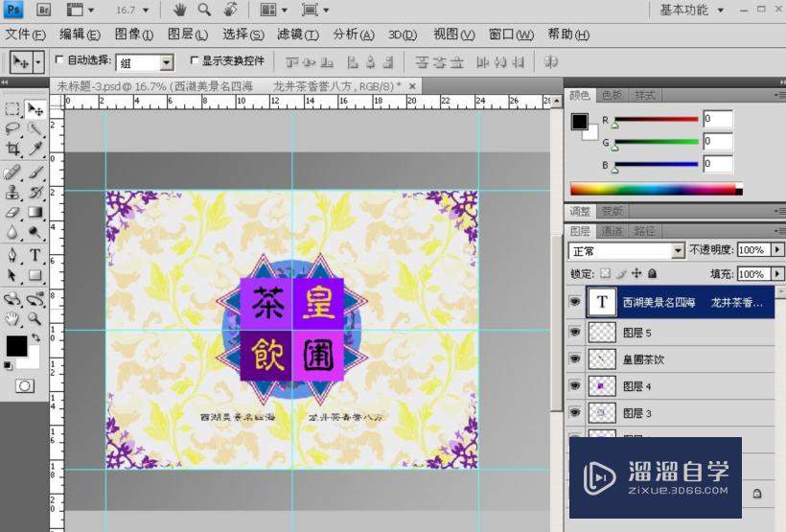
Task: Open the 滤镜(T) menu
Action: click(x=298, y=35)
